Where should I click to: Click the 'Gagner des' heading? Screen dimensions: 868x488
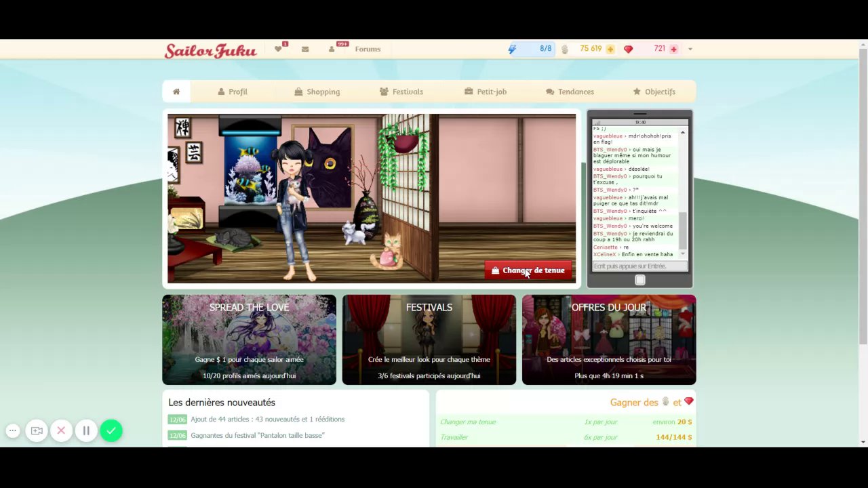(634, 403)
